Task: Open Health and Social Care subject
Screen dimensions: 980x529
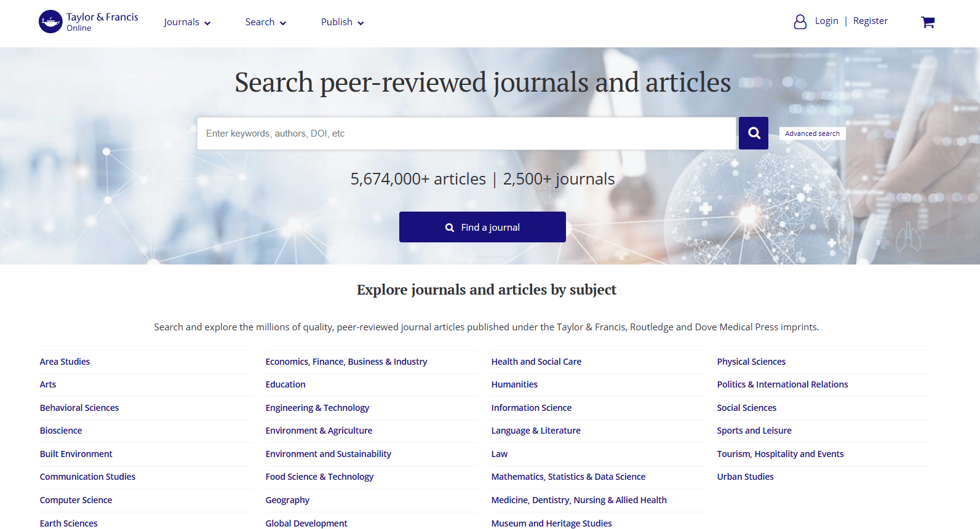Action: (x=536, y=362)
